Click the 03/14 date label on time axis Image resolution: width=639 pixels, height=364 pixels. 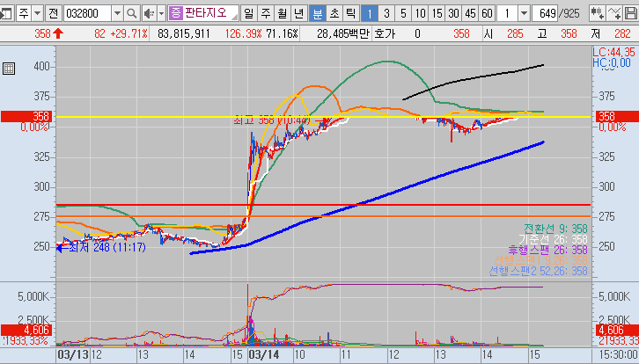264,354
